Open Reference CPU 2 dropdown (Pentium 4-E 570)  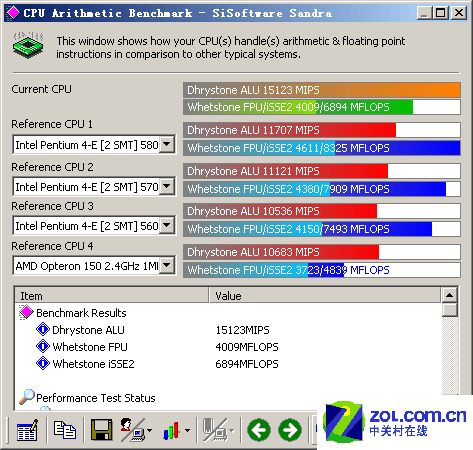[167, 186]
